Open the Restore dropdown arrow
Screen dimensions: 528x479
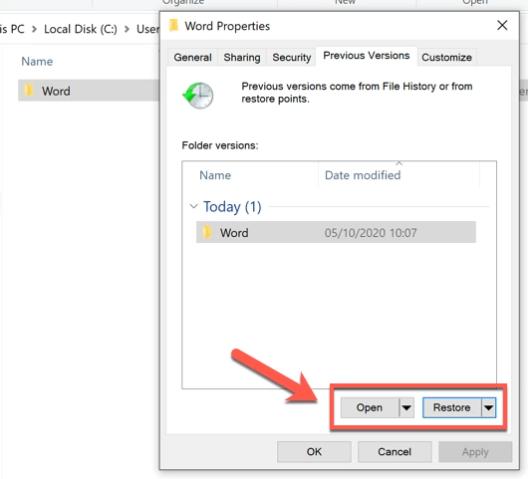pyautogui.click(x=489, y=408)
